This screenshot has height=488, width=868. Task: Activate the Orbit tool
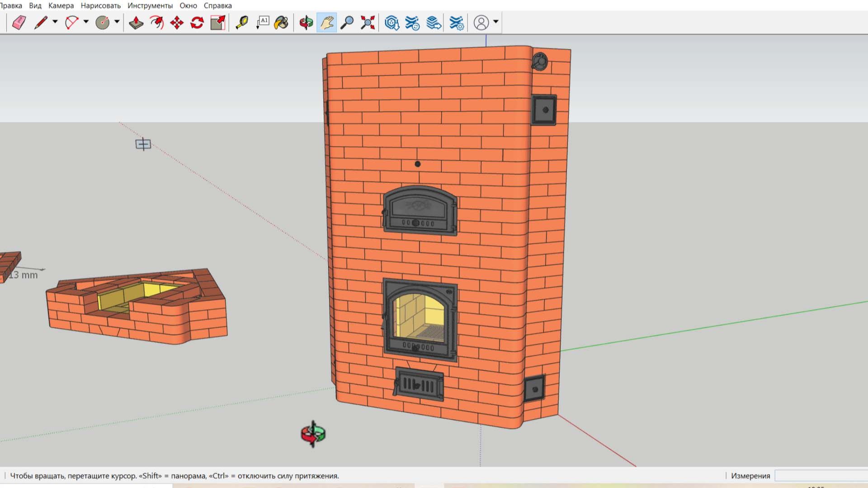point(306,22)
